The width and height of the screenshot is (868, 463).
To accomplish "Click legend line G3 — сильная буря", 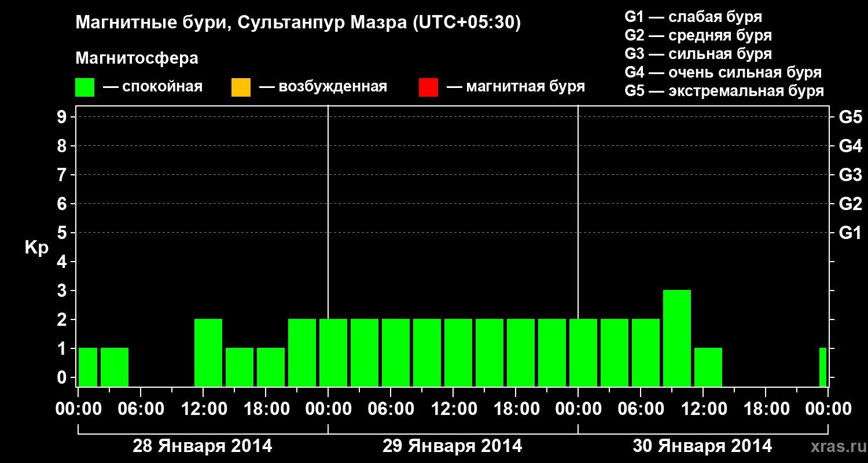I will click(x=698, y=54).
